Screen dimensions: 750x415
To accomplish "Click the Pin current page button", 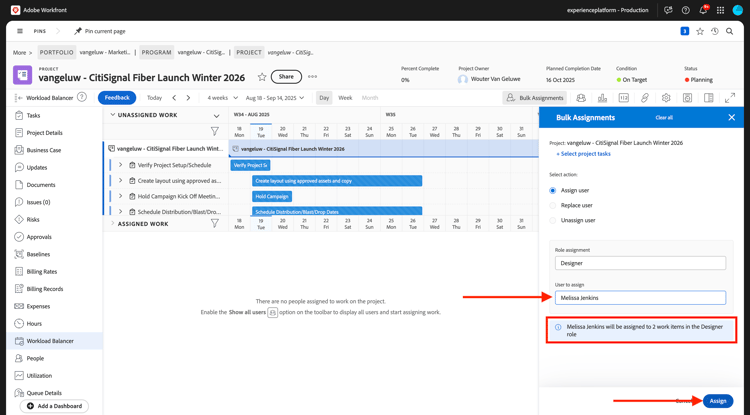I will (x=100, y=31).
